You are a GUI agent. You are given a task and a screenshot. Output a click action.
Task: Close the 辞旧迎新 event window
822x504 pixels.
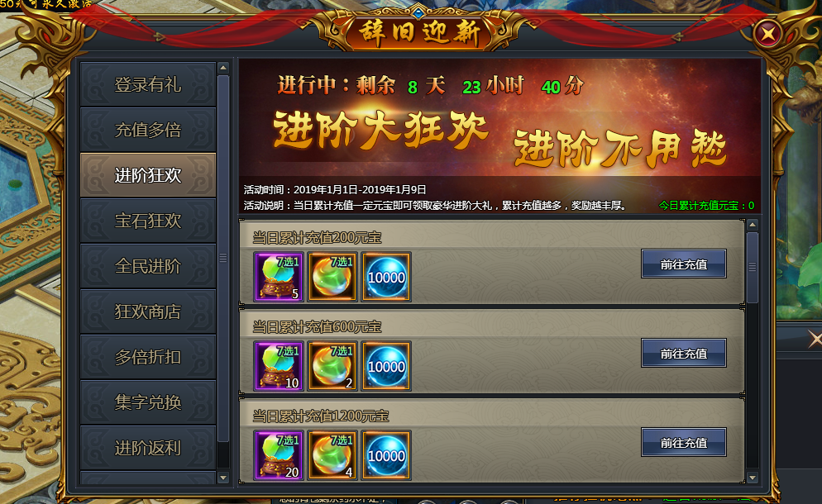767,34
